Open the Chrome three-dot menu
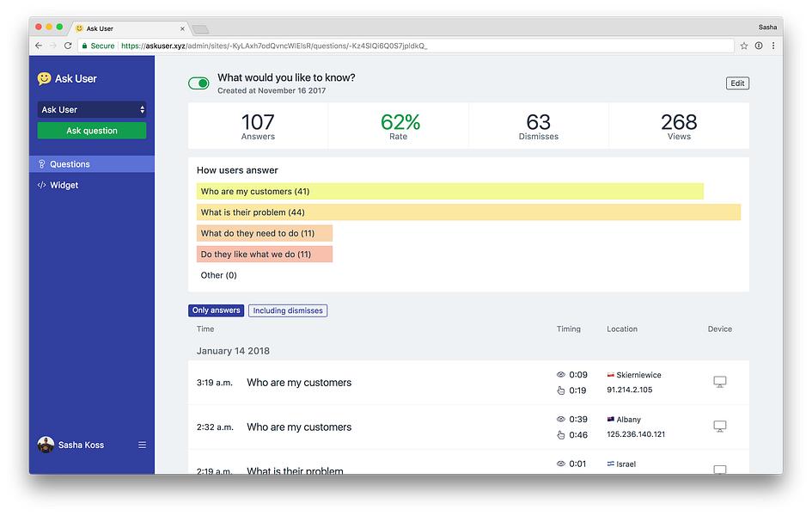Viewport: 812px width, 516px height. [773, 46]
